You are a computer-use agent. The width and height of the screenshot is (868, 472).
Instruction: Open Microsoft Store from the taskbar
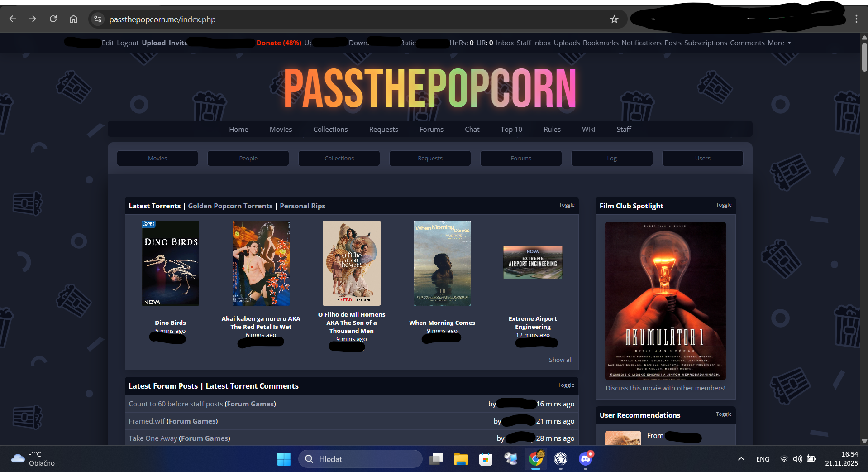pyautogui.click(x=486, y=459)
